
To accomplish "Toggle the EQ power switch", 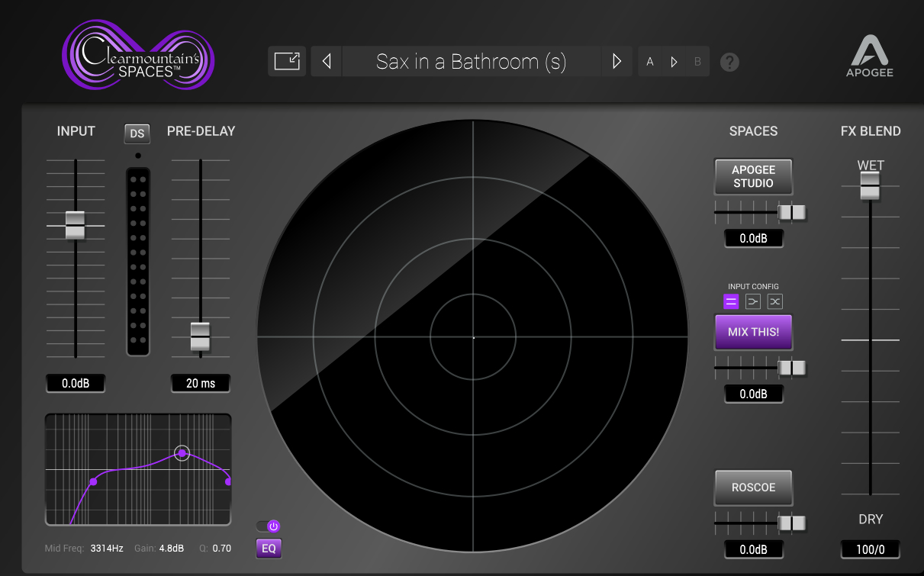I will (269, 526).
